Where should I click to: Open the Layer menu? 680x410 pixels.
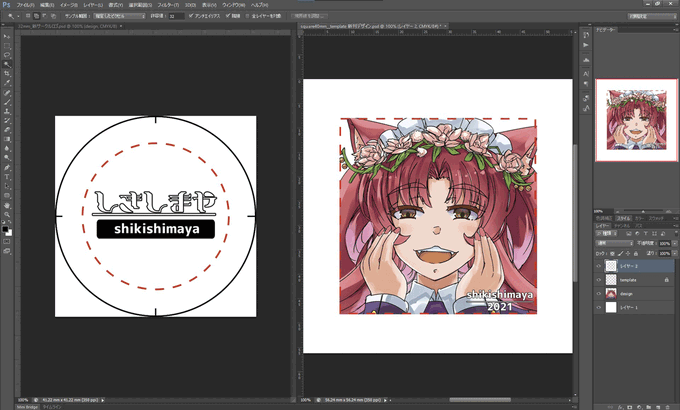pyautogui.click(x=93, y=5)
